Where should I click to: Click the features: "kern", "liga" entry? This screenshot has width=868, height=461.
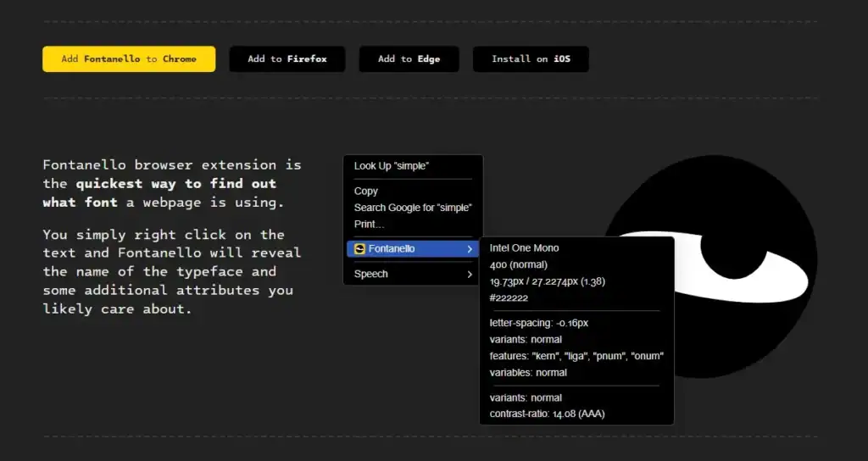576,356
